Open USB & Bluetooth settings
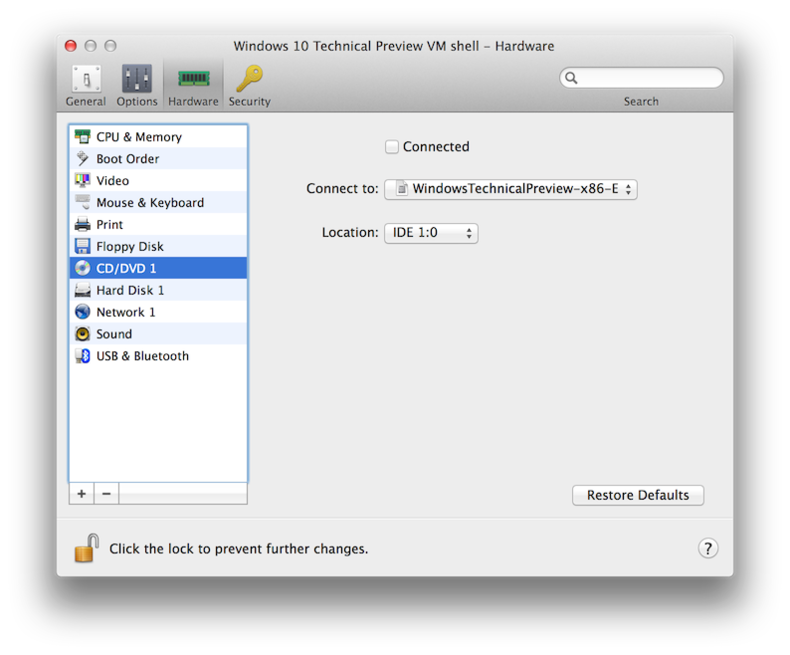 point(142,356)
